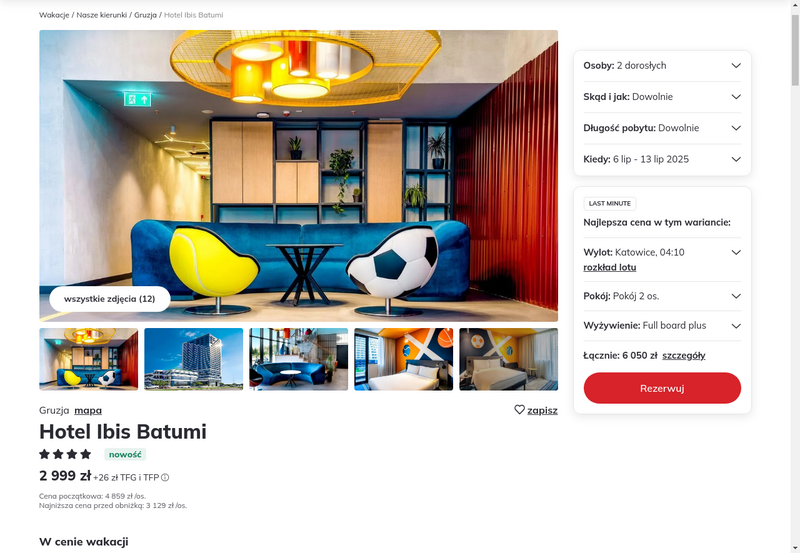Select the lobby with round white table thumbnail
Viewport: 800px width, 553px height.
298,359
